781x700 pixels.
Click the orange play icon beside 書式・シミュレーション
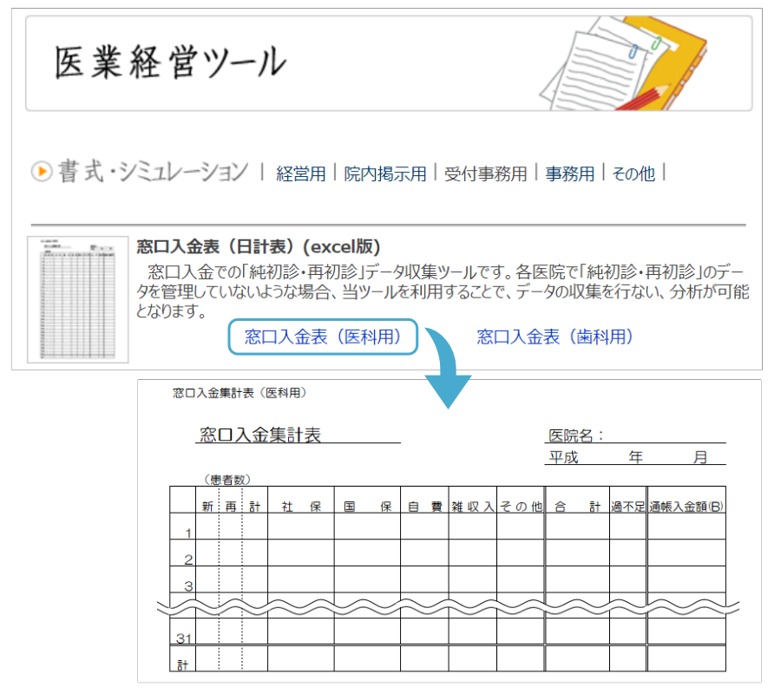coord(42,172)
